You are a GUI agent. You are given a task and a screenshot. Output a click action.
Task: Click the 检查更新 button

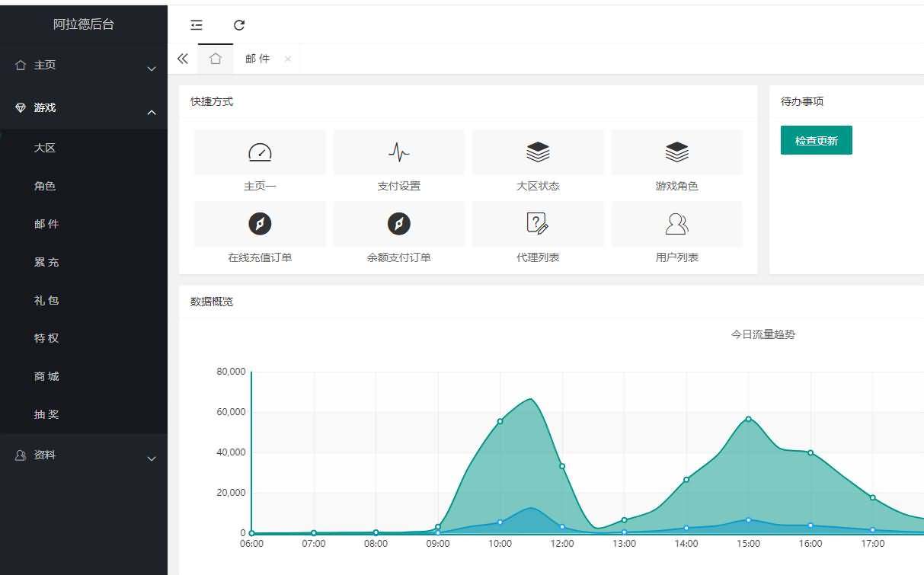[816, 141]
